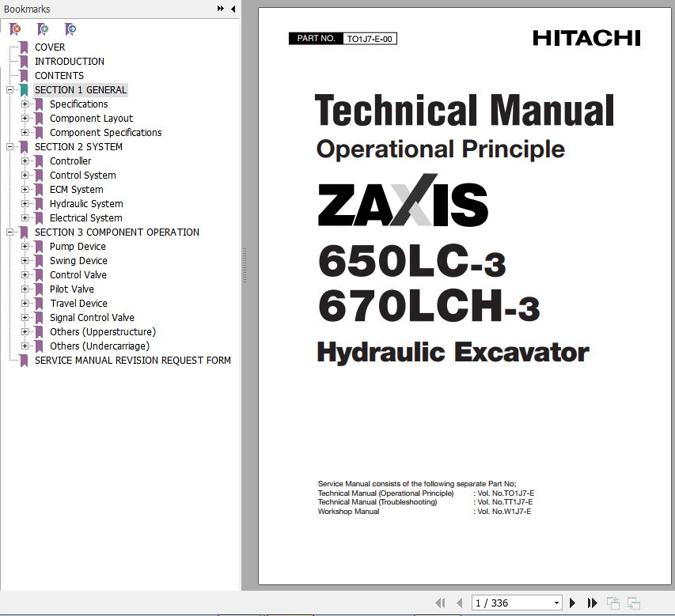Screen dimensions: 675x616
Task: Click the add new bookmark icon
Action: [43, 29]
